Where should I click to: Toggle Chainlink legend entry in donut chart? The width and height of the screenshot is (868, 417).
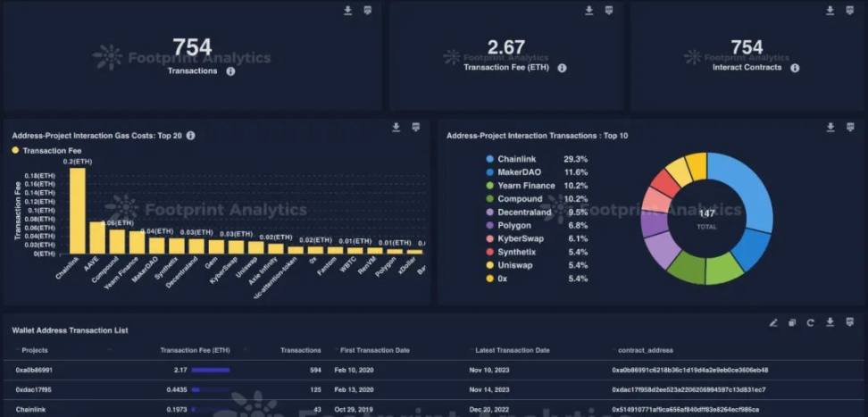518,159
